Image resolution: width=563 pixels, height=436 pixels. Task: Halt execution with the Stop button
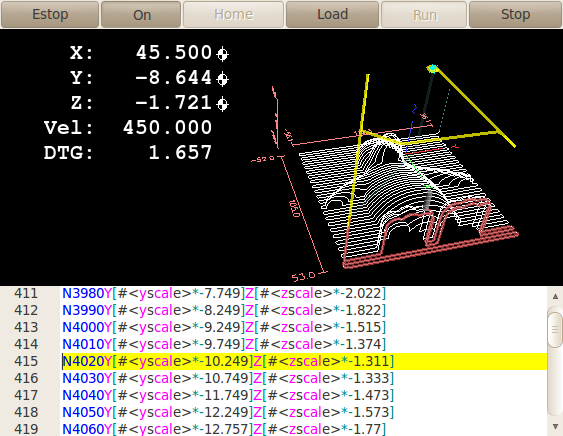516,14
